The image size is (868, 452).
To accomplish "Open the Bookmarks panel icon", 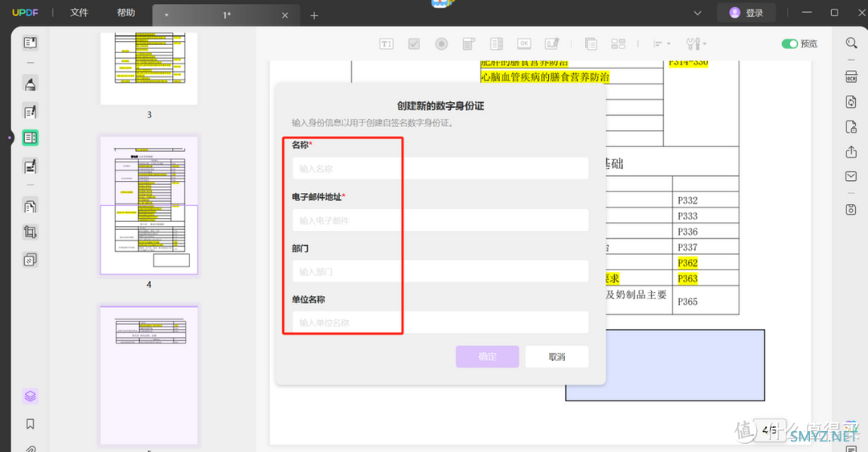I will click(30, 424).
